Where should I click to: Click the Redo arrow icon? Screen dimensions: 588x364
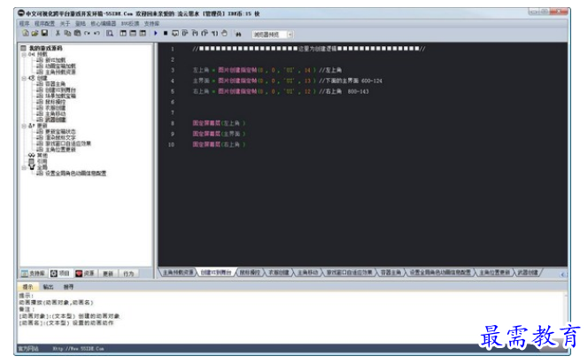pyautogui.click(x=87, y=34)
